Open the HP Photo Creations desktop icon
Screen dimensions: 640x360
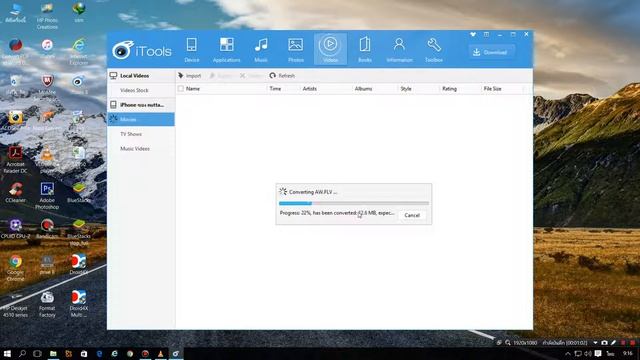coord(47,16)
